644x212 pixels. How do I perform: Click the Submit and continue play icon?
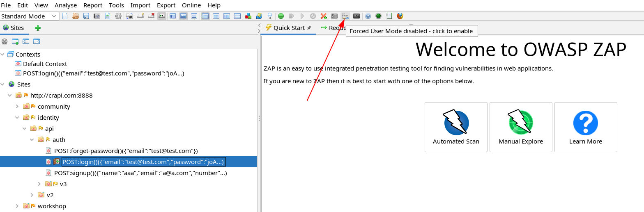[x=302, y=16]
